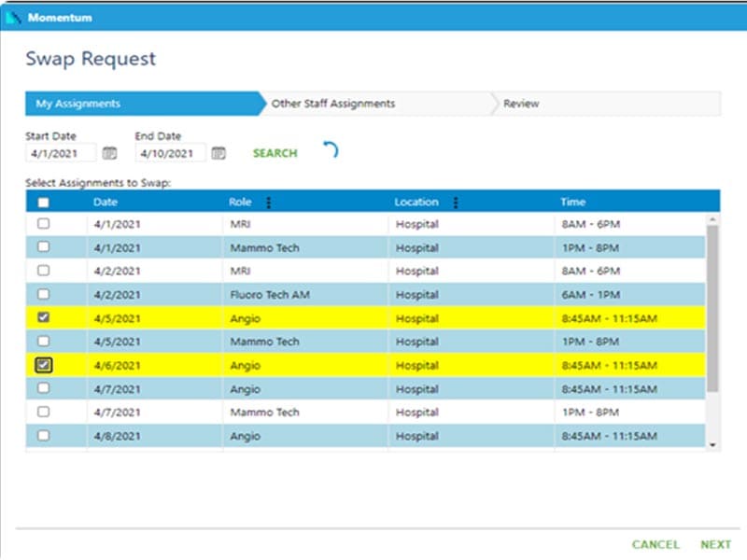Open the Role column options menu
747x560 pixels.
coord(269,203)
